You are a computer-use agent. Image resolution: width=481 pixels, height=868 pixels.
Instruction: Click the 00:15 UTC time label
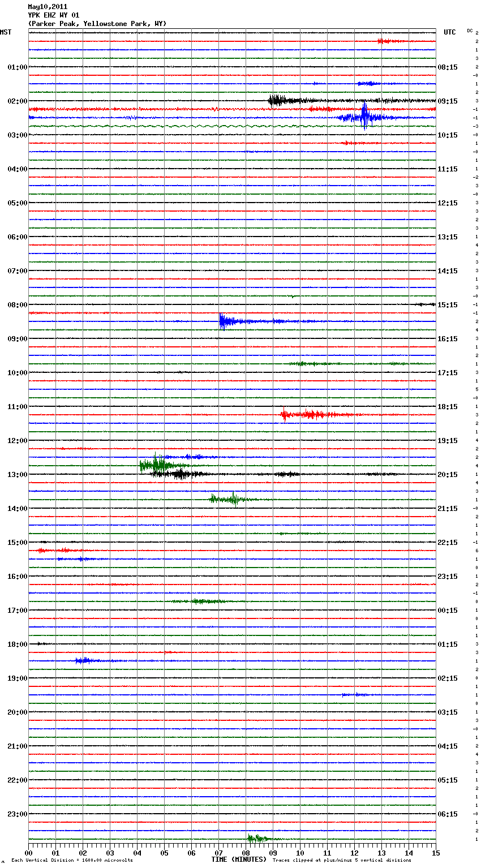[448, 611]
